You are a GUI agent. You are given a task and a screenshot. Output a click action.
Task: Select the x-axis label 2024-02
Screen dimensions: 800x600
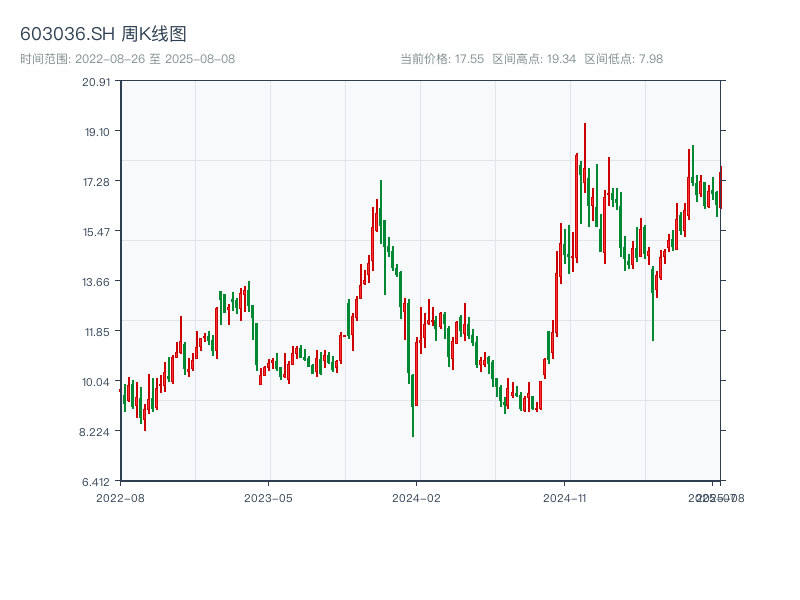coord(416,498)
